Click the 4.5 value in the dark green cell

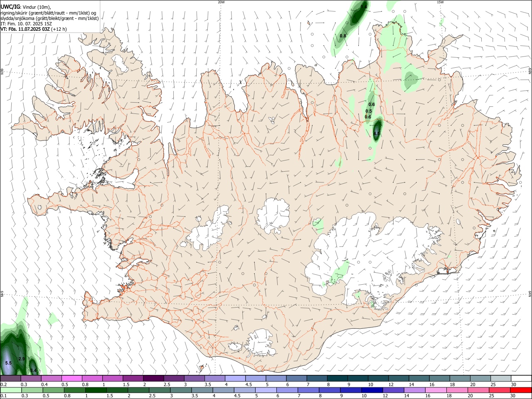tap(377, 133)
